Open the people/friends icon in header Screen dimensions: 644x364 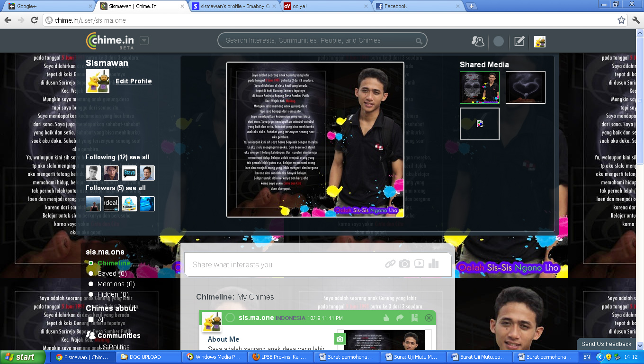pyautogui.click(x=478, y=41)
